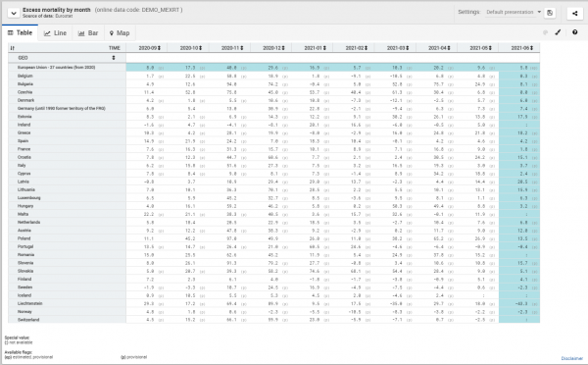
Task: Select the Malta row label
Action: [23, 214]
